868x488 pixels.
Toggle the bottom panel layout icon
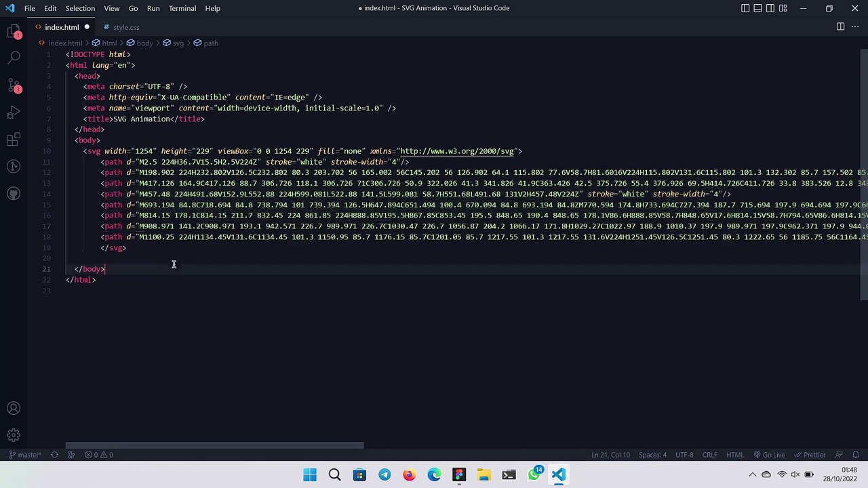[758, 8]
